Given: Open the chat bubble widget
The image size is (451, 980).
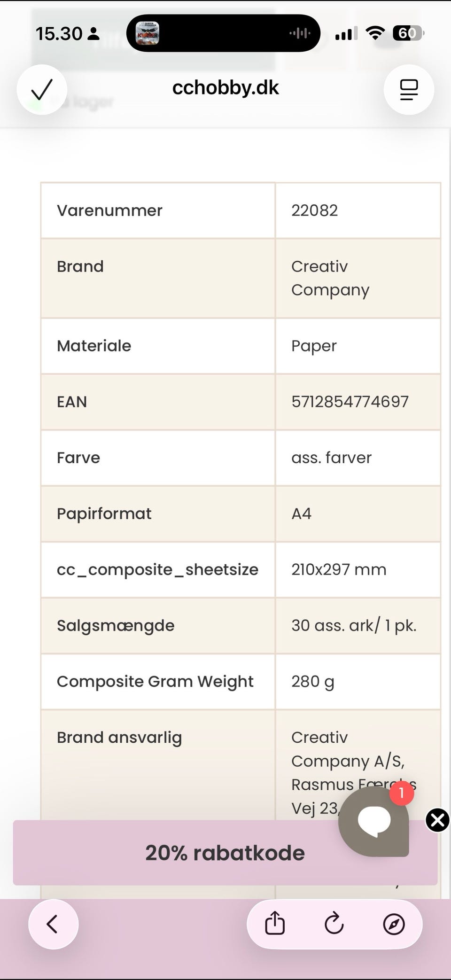Looking at the screenshot, I should point(374,821).
